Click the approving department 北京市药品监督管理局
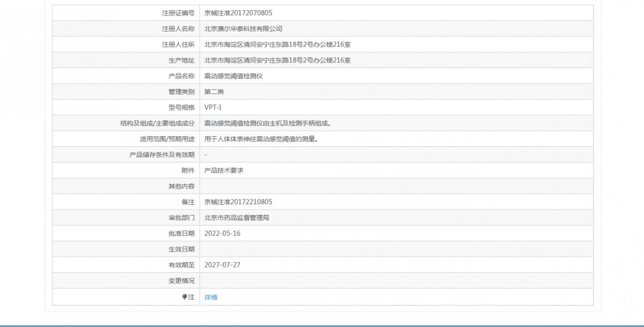 point(237,218)
